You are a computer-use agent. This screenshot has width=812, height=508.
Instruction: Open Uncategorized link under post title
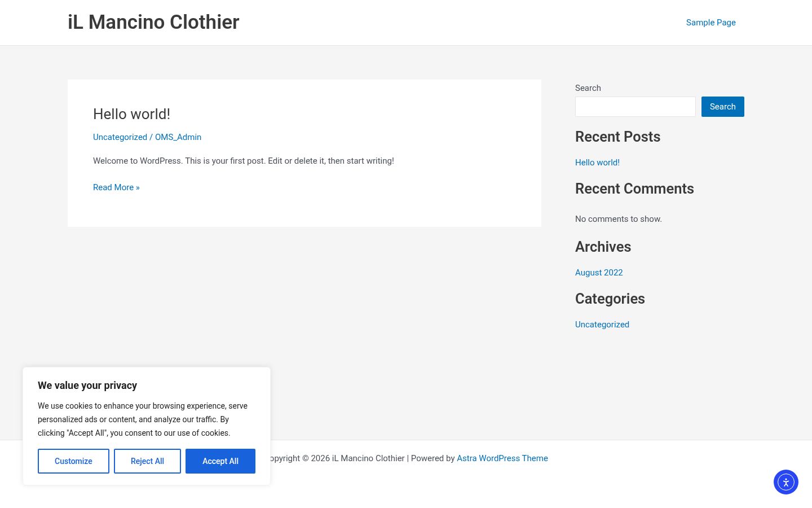120,137
